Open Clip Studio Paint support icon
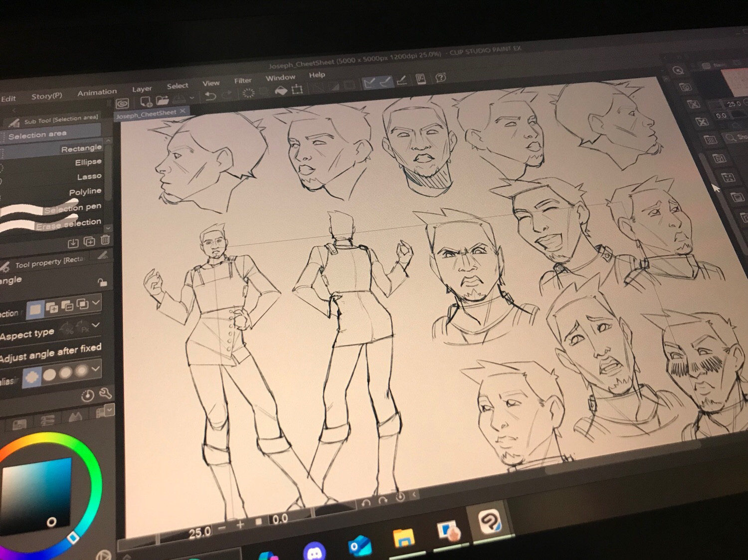This screenshot has width=748, height=560. 440,77
